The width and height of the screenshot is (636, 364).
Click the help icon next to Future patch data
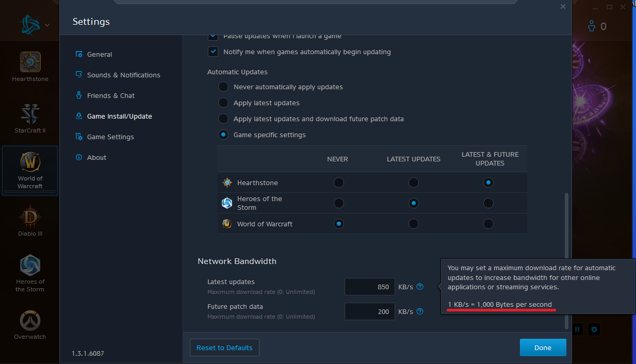coord(420,311)
